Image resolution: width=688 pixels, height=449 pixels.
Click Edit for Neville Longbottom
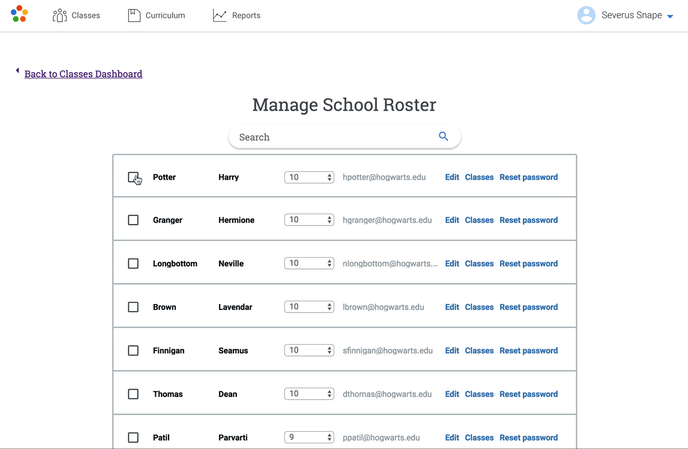click(452, 263)
